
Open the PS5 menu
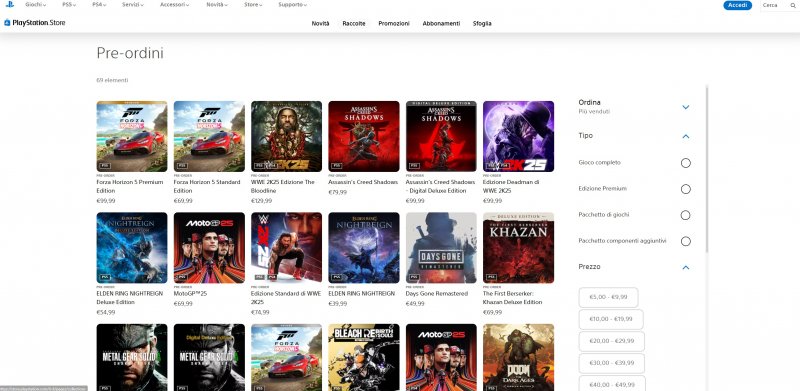pyautogui.click(x=69, y=5)
